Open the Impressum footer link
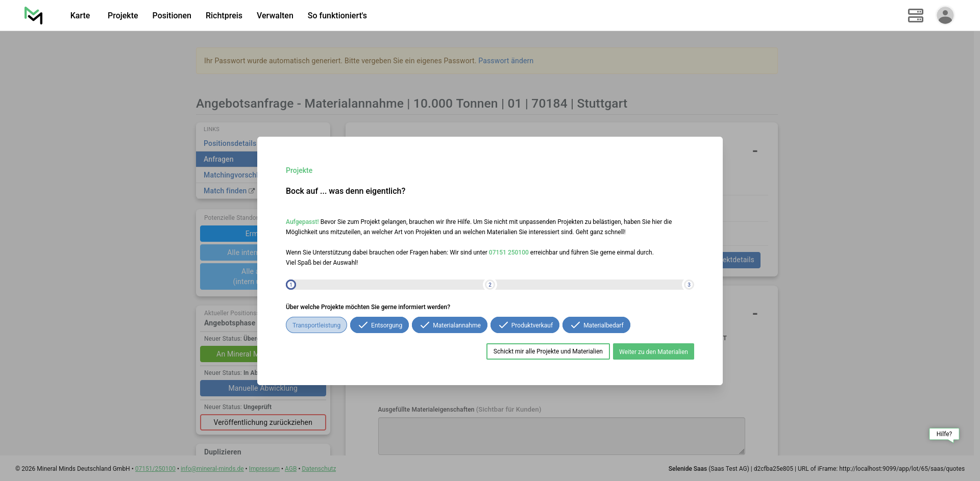Viewport: 980px width, 481px height. click(264, 469)
